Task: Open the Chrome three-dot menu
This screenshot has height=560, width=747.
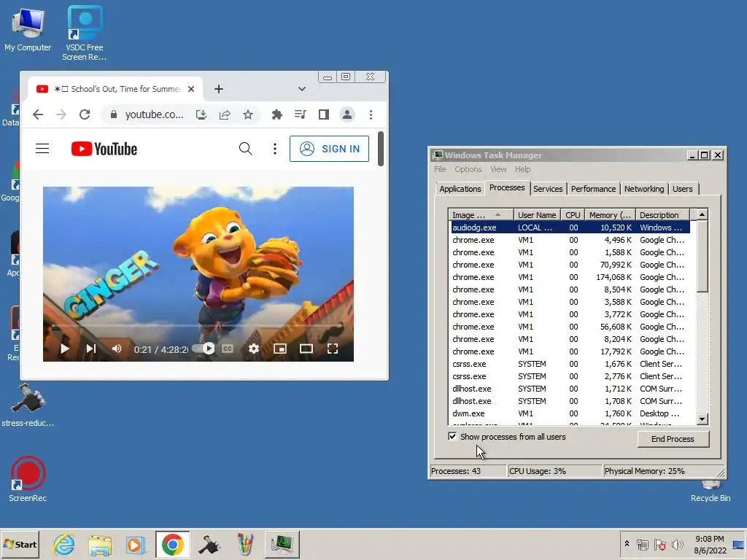Action: tap(371, 114)
